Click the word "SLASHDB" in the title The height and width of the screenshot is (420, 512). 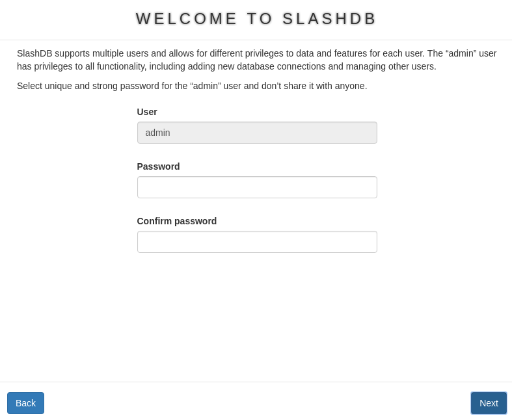(329, 19)
